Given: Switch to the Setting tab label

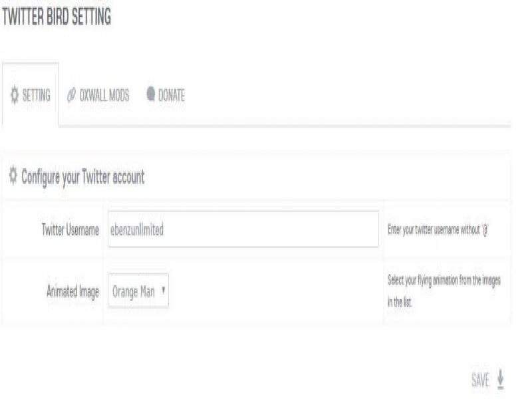Looking at the screenshot, I should (37, 96).
